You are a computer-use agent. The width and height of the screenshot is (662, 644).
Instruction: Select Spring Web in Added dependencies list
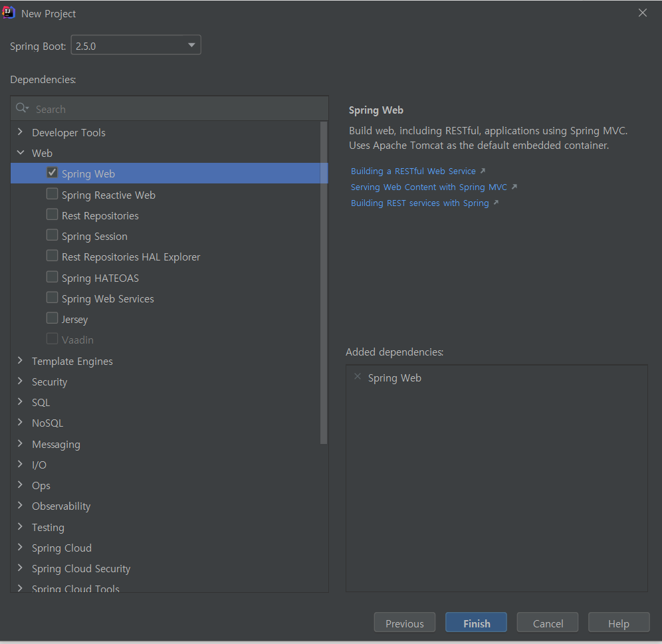click(395, 378)
